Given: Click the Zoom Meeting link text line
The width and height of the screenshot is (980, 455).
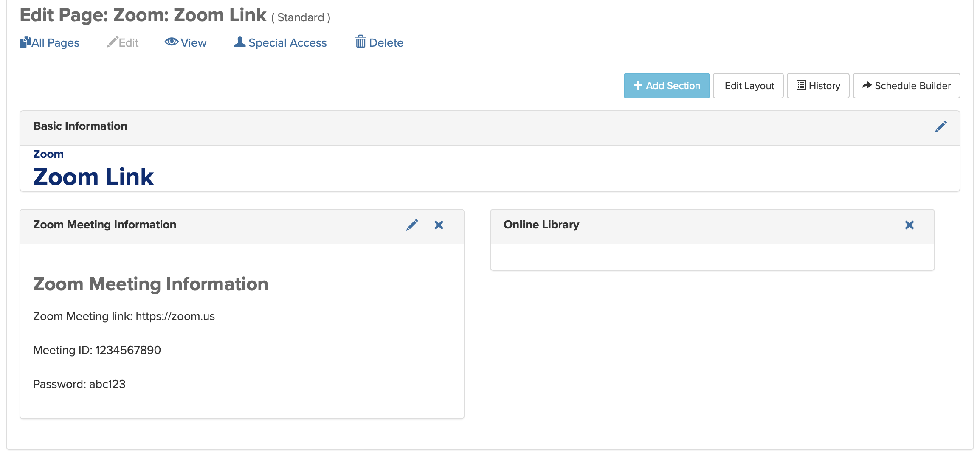Looking at the screenshot, I should click(x=124, y=316).
